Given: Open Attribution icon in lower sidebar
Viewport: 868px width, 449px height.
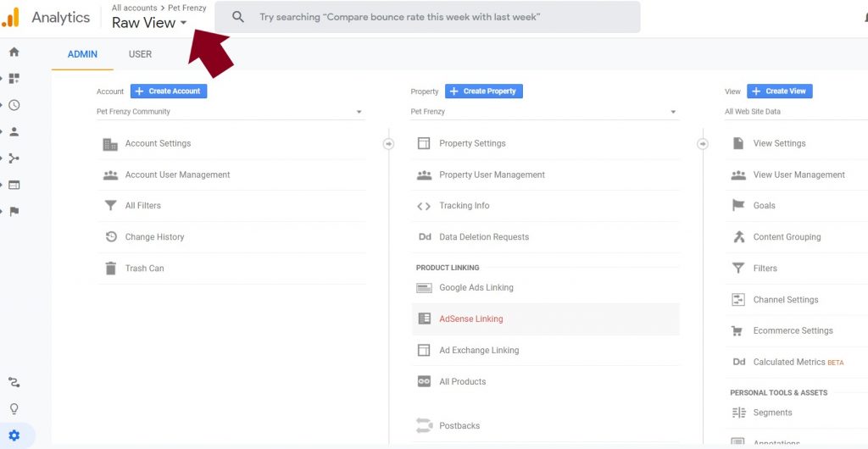Looking at the screenshot, I should (x=14, y=382).
